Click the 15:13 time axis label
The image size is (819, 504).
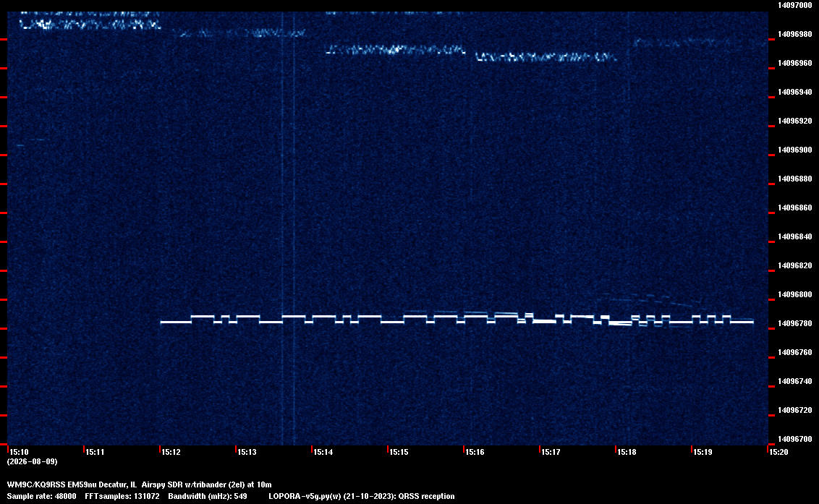coord(247,452)
